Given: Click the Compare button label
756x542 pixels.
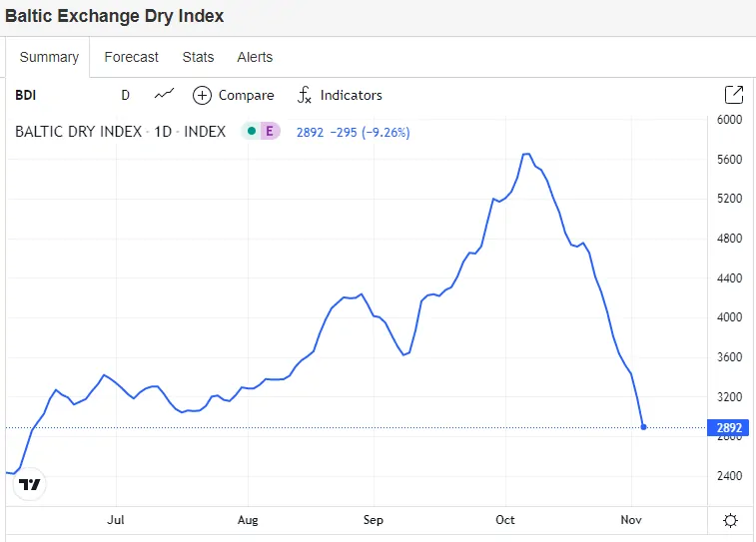Looking at the screenshot, I should tap(247, 96).
